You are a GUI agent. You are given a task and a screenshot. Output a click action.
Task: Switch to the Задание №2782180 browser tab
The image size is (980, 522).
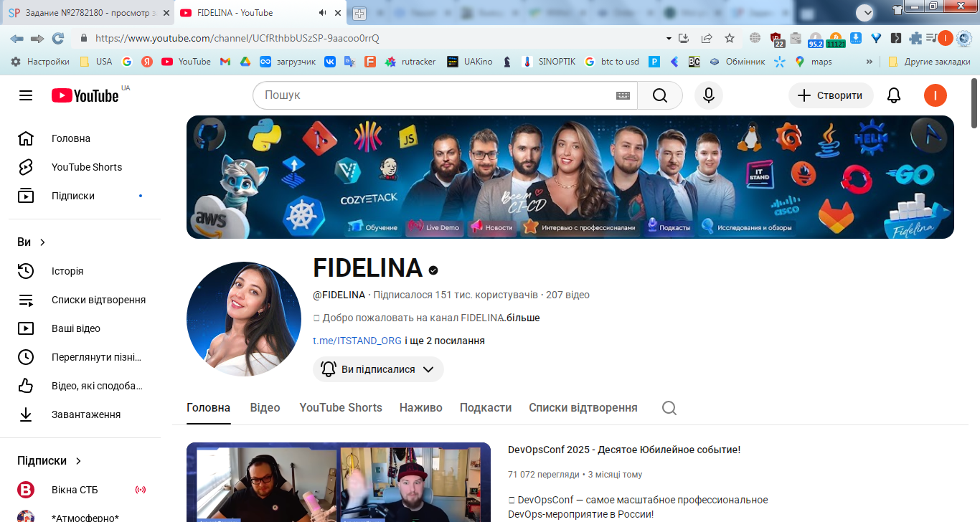click(87, 13)
